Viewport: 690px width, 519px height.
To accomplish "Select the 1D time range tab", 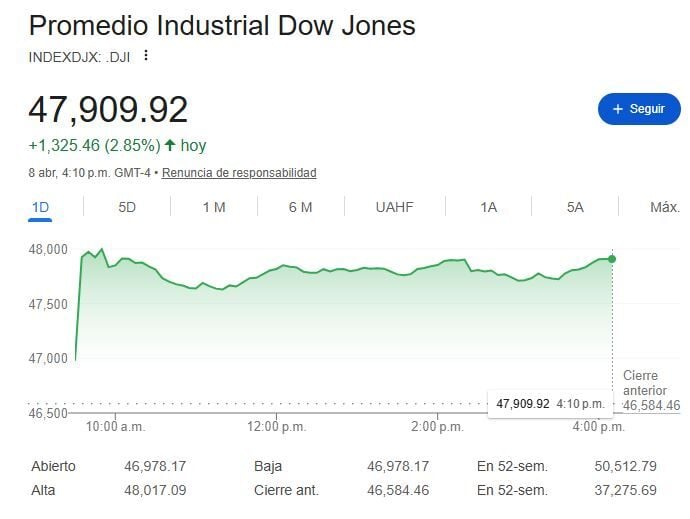I will (40, 207).
